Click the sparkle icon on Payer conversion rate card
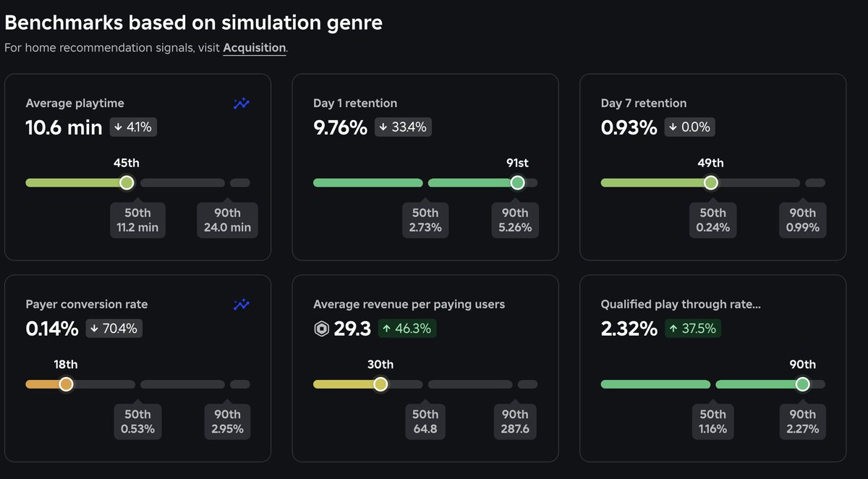Screen dimensions: 868x479 click(x=242, y=305)
